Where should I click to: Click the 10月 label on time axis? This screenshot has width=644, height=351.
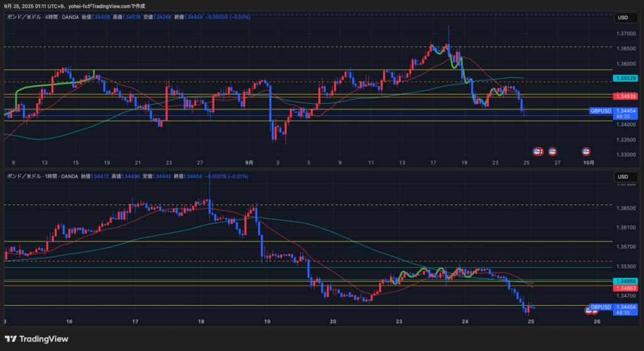pos(588,162)
